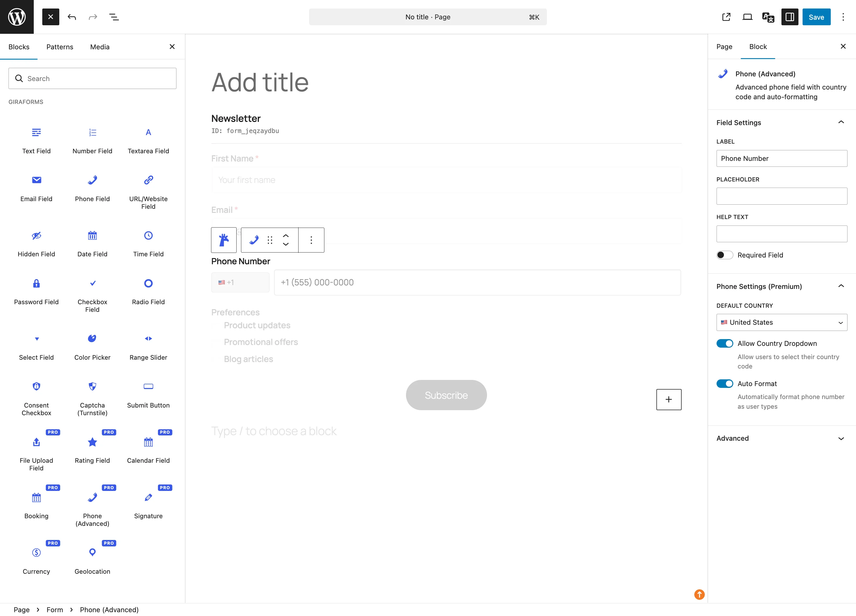
Task: Add the Captcha (Turnstile) block
Action: (92, 386)
